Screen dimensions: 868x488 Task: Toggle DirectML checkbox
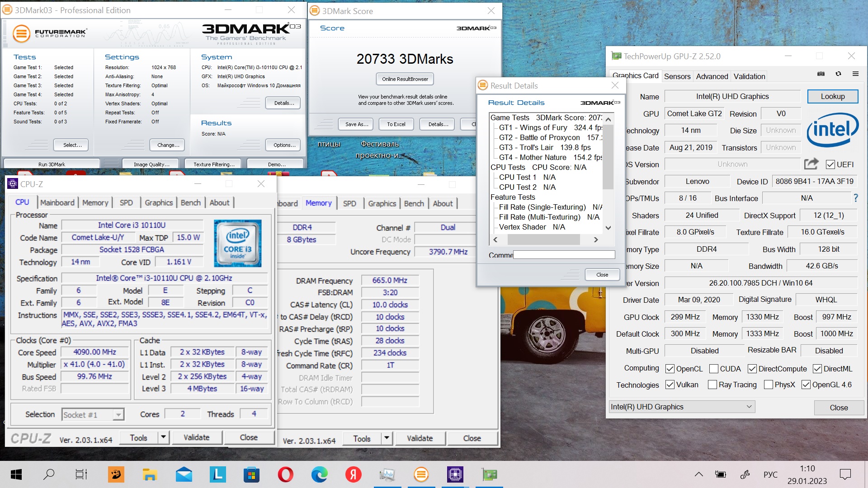[817, 369]
